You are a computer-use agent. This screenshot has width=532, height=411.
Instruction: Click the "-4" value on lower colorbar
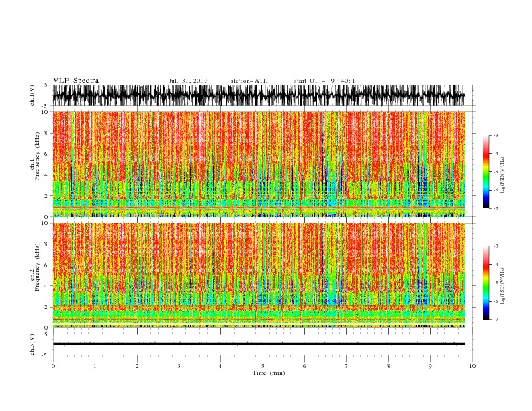[x=495, y=265]
